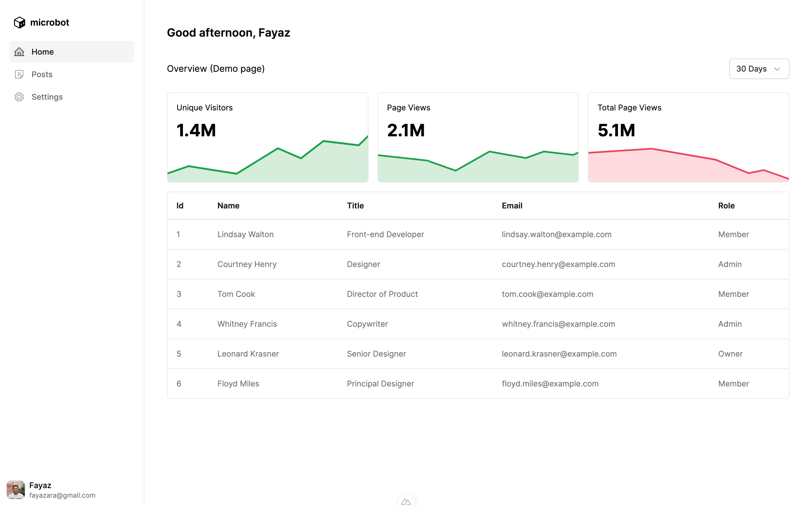Click the microbot brand name link
Viewport: 812px width, 507px height.
click(x=50, y=23)
